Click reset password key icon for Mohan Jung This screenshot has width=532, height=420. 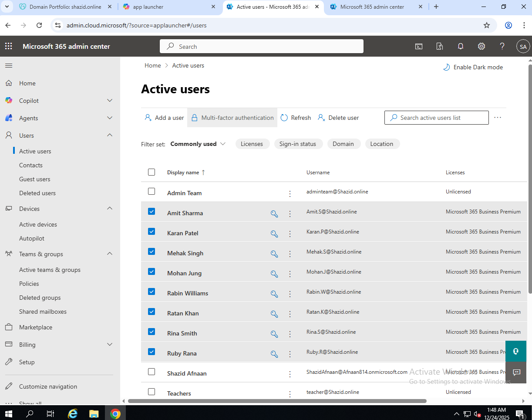(x=274, y=274)
